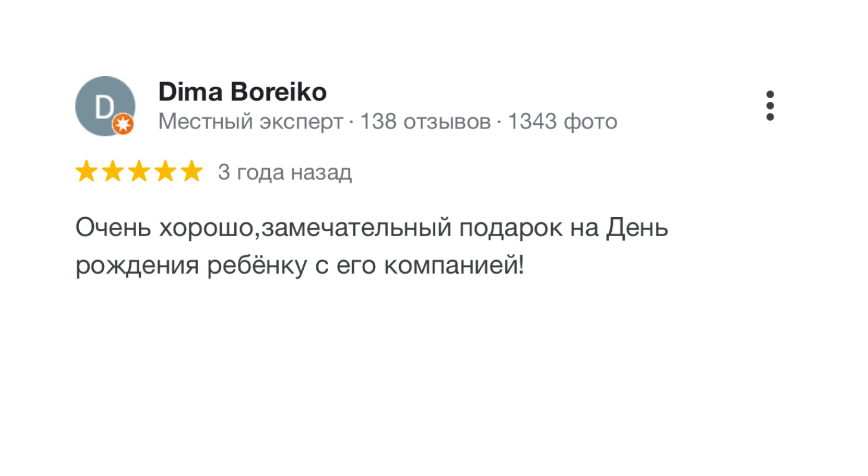The height and width of the screenshot is (476, 868).
Task: Click the fourth yellow rating star
Action: [x=165, y=172]
